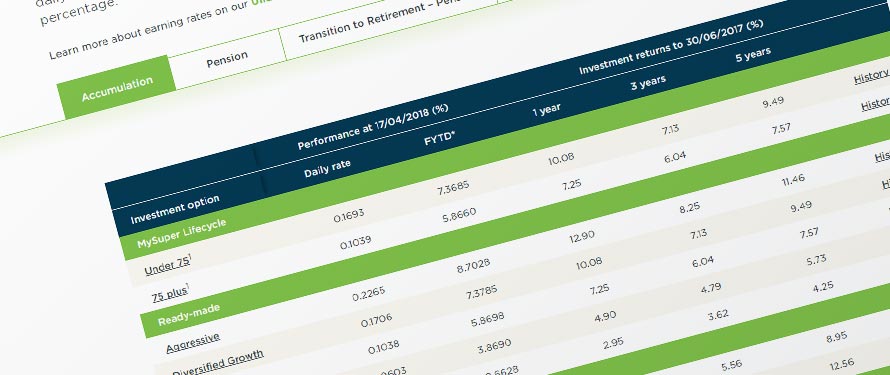Click the 1 year column header

click(x=546, y=110)
